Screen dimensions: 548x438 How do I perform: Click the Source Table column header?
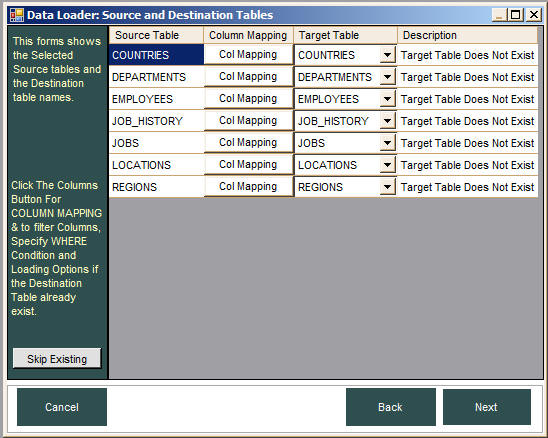[x=156, y=35]
